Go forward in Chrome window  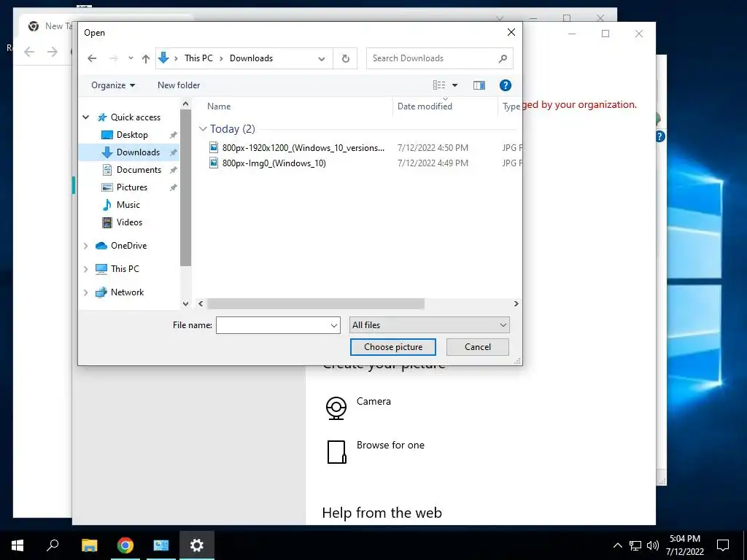(53, 52)
